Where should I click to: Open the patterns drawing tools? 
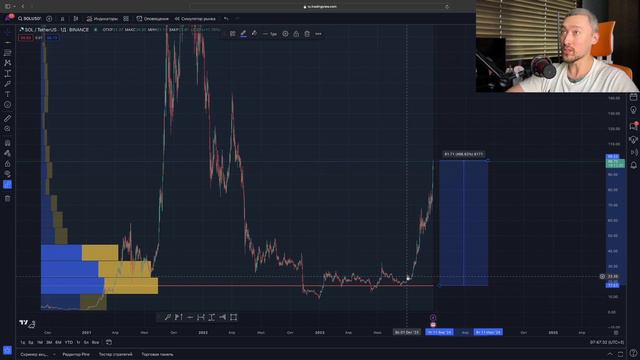(x=8, y=63)
